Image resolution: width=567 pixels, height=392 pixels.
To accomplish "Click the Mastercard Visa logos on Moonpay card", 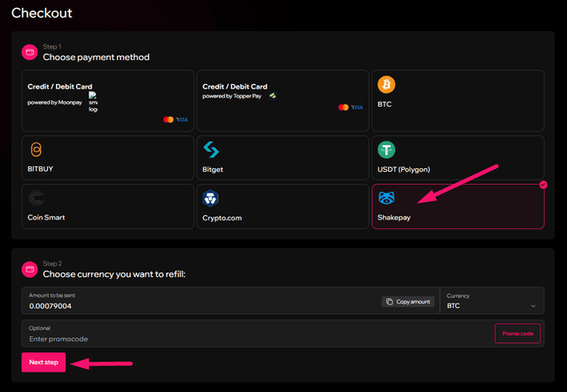I will tap(175, 119).
